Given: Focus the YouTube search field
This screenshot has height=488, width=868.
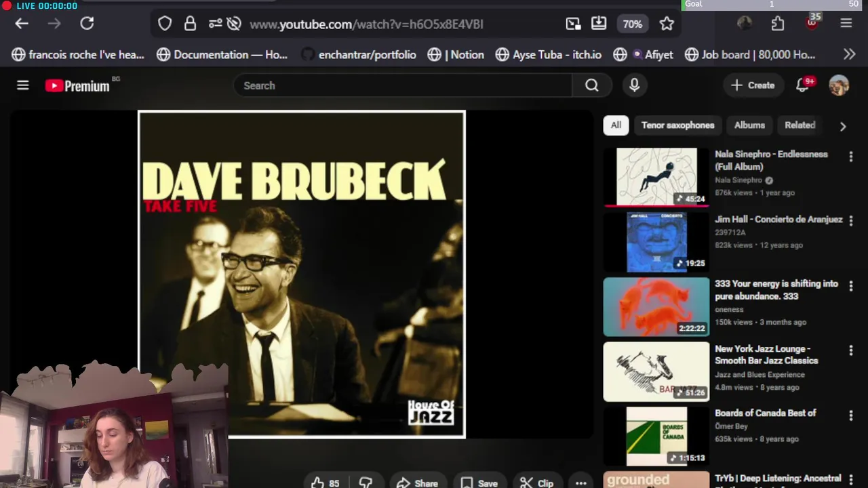Looking at the screenshot, I should (x=403, y=85).
